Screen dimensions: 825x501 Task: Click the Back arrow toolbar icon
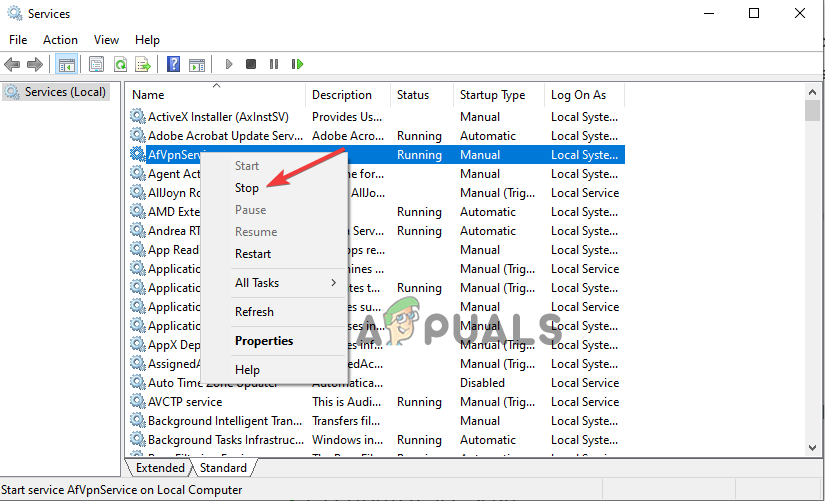click(12, 64)
